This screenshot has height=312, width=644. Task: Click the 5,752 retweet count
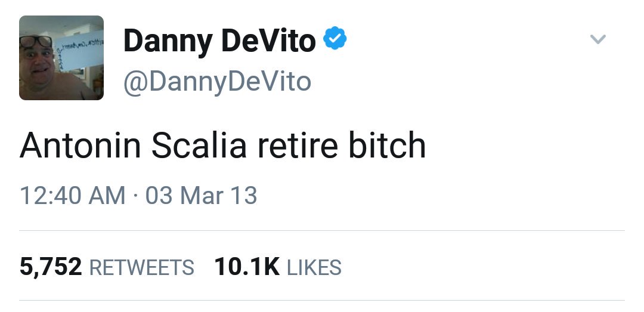point(51,267)
